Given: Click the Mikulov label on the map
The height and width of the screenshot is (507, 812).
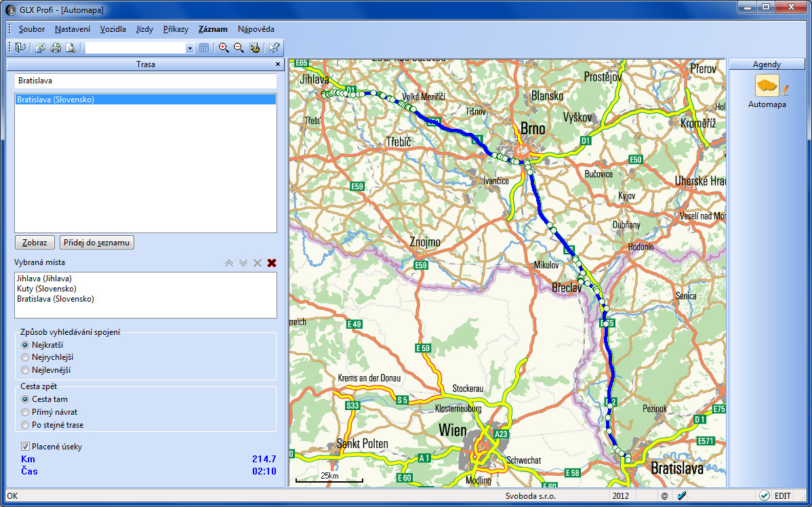Looking at the screenshot, I should 547,265.
